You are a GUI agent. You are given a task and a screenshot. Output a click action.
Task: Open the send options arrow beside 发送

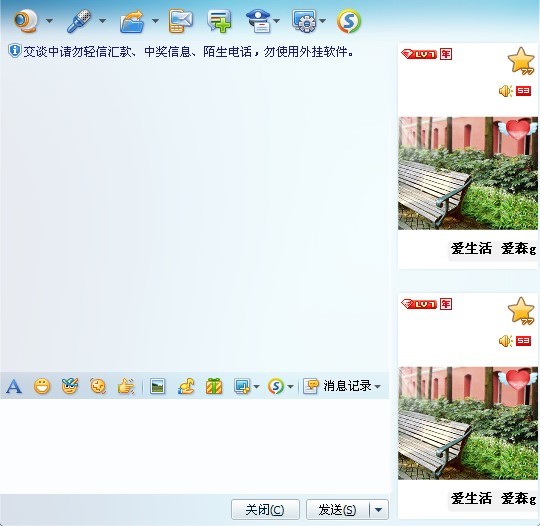coord(378,509)
